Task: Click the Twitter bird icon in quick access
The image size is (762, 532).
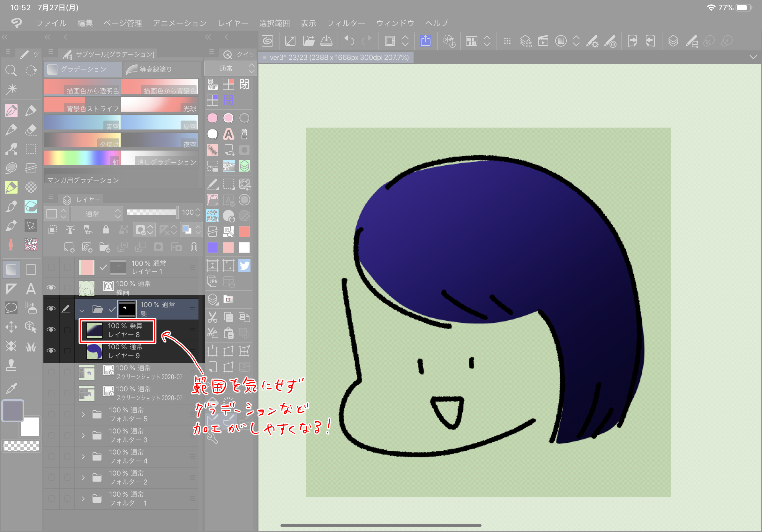Action: (x=245, y=266)
